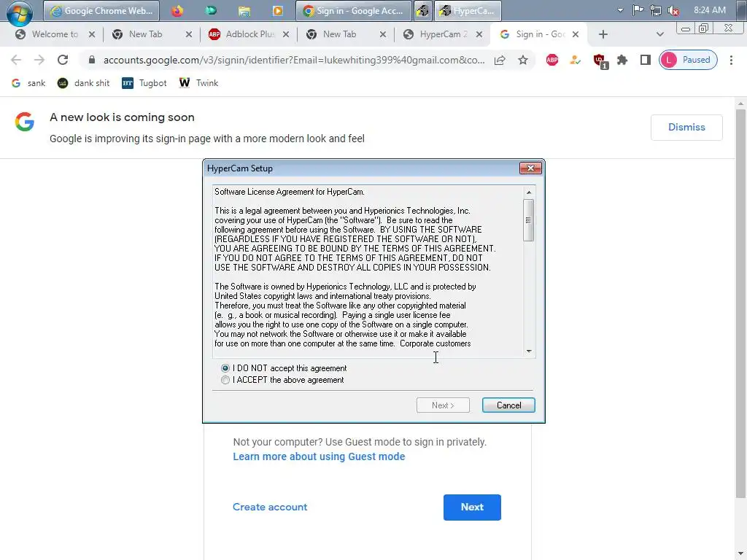747x560 pixels.
Task: Close the HyperCam 2 tab
Action: click(479, 34)
